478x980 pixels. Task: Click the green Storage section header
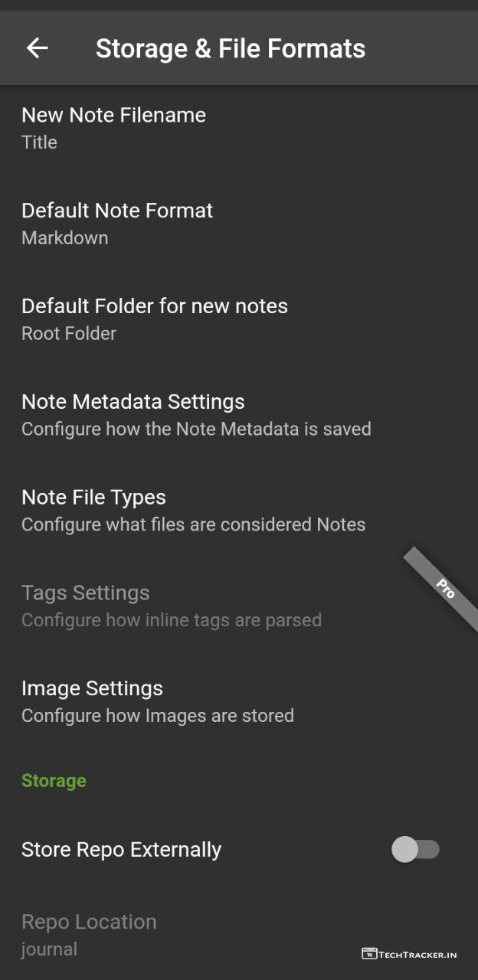pyautogui.click(x=54, y=781)
